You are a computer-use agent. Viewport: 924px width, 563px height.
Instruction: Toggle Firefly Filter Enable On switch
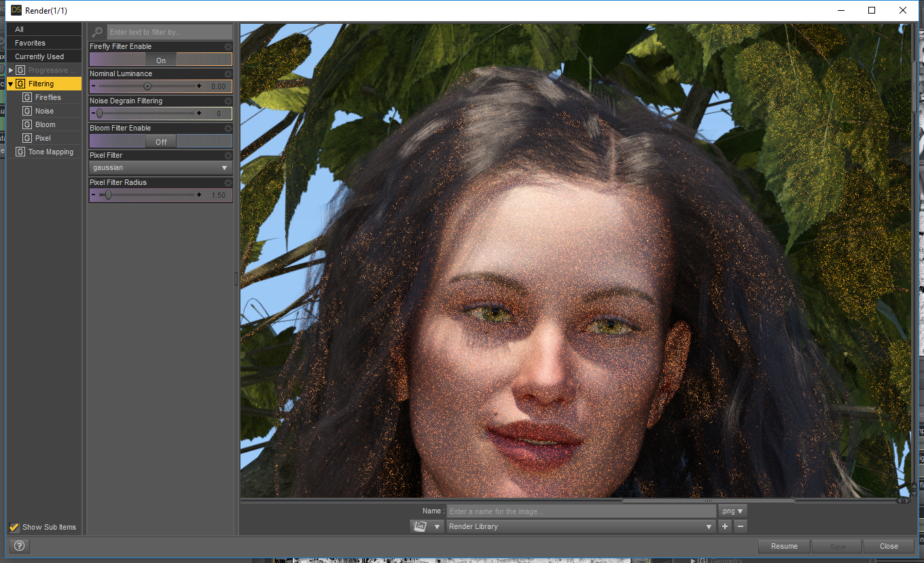[161, 60]
